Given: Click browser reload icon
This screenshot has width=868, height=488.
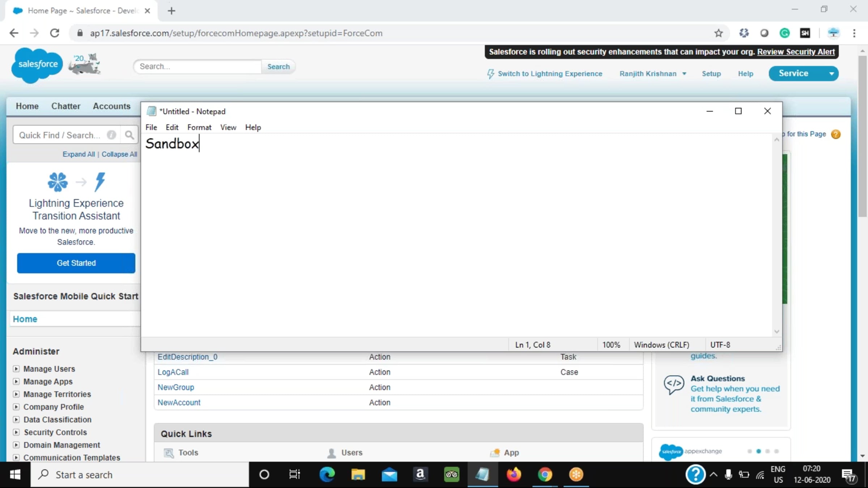Looking at the screenshot, I should point(55,33).
